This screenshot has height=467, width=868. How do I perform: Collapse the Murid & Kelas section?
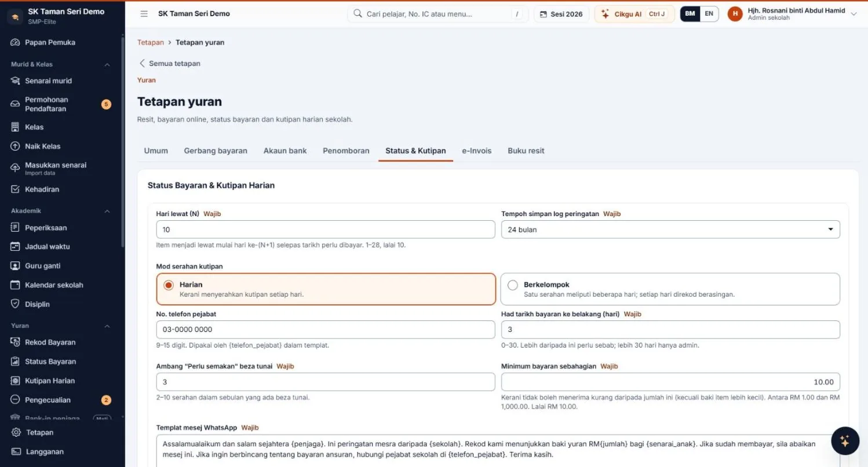[x=107, y=64]
